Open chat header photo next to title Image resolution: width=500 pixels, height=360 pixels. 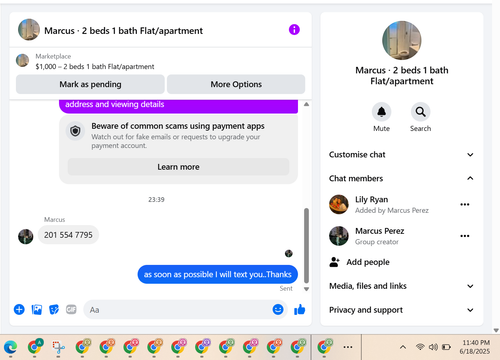point(29,30)
